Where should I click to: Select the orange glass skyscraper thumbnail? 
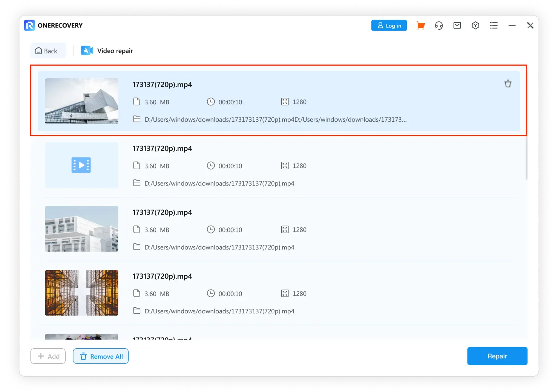tap(81, 293)
